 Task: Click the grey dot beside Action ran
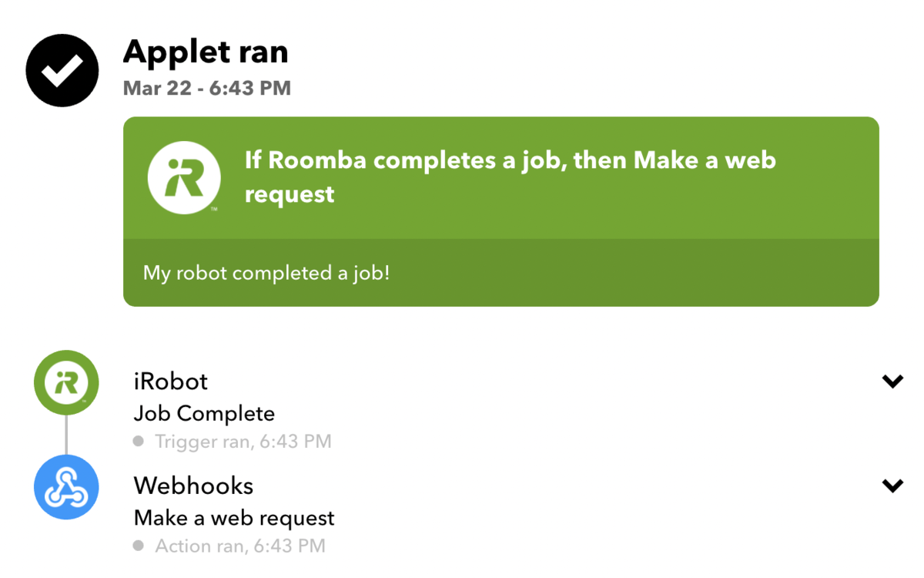tap(138, 546)
